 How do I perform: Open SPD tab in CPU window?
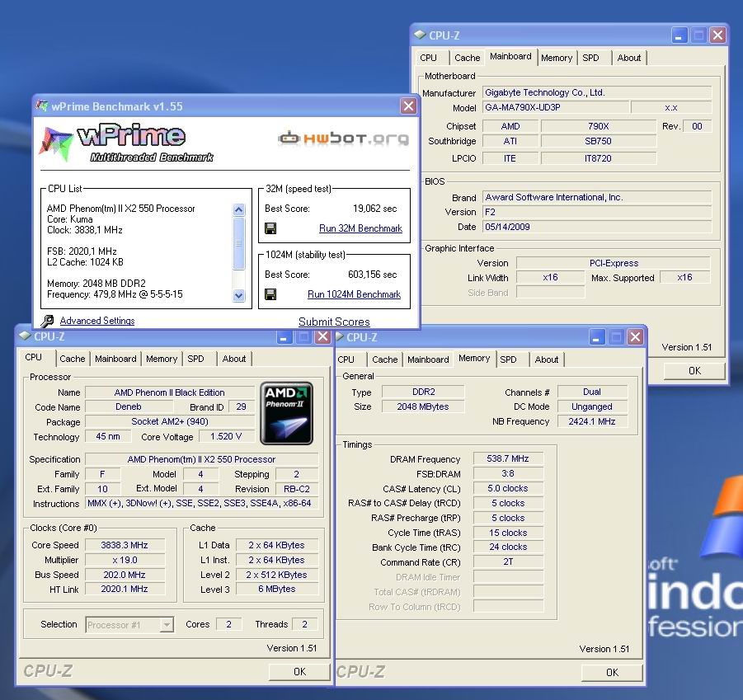pos(195,359)
